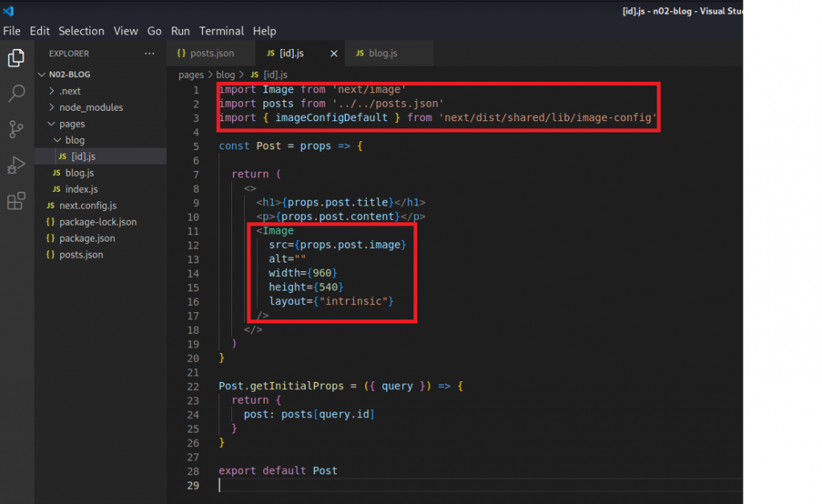Open Explorer more actions ellipsis
This screenshot has height=504, width=822.
click(x=149, y=54)
